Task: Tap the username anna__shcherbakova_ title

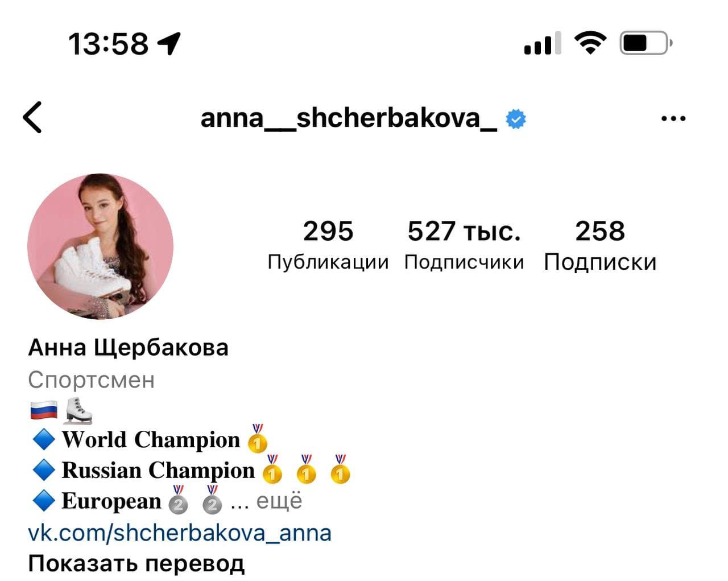Action: (349, 118)
